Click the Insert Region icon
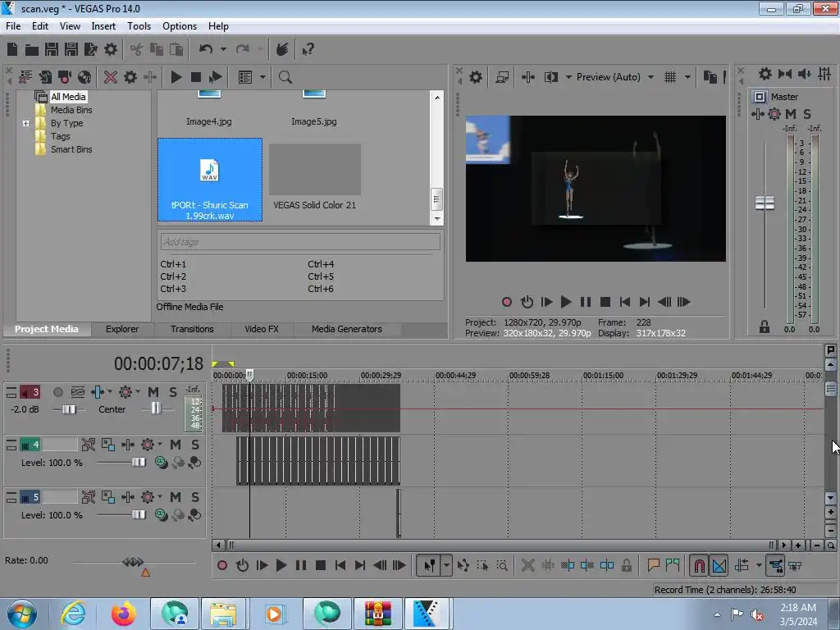The height and width of the screenshot is (630, 840). [673, 565]
